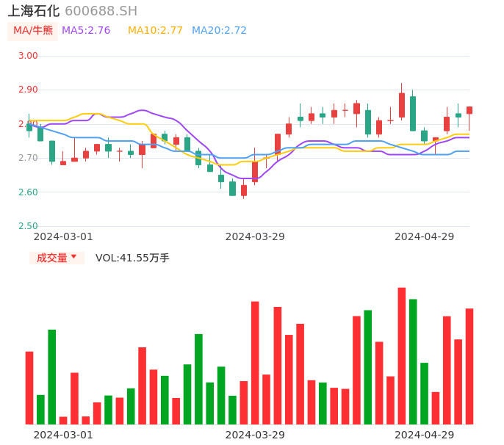Click the stock name 上海石化

[x=34, y=11]
